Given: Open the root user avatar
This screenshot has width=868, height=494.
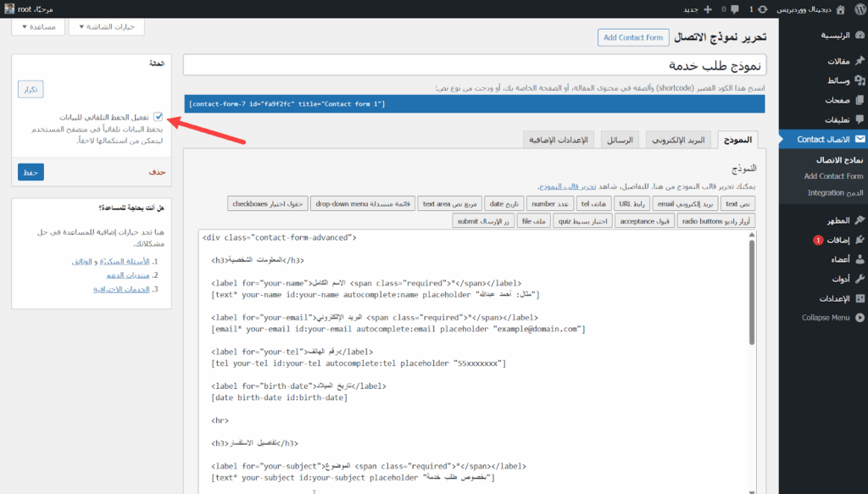Looking at the screenshot, I should pyautogui.click(x=9, y=8).
